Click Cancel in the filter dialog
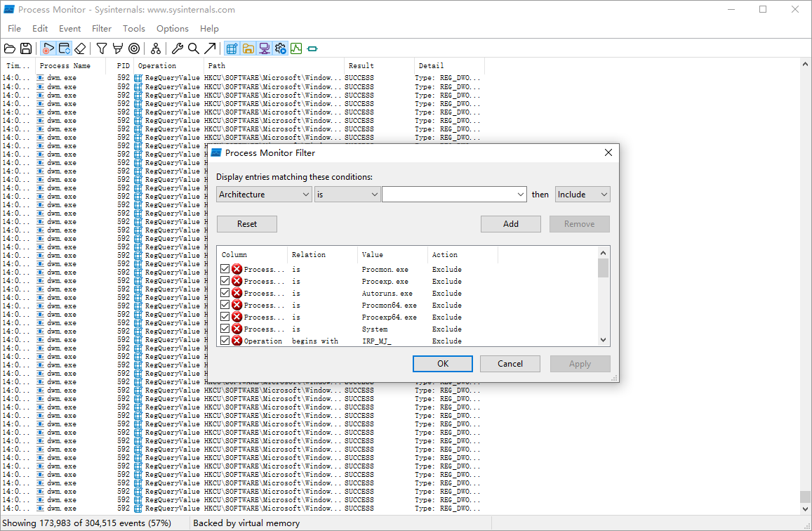This screenshot has height=531, width=812. pos(510,364)
